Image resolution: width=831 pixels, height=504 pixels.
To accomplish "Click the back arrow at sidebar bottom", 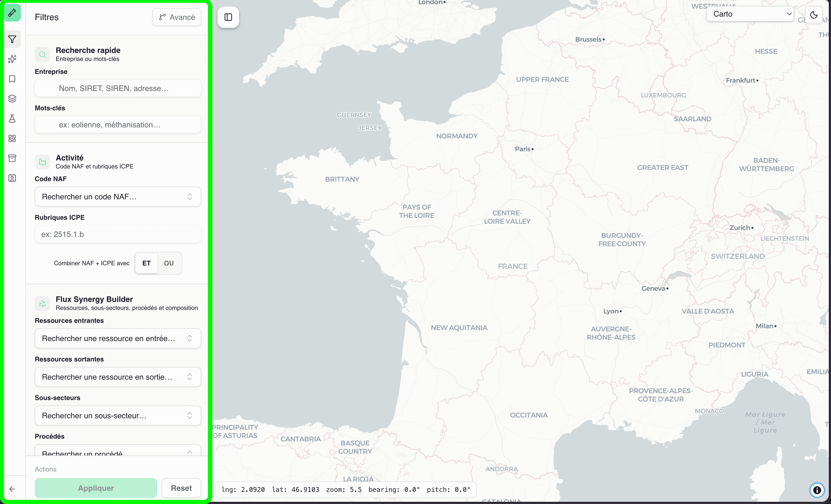I will 12,489.
